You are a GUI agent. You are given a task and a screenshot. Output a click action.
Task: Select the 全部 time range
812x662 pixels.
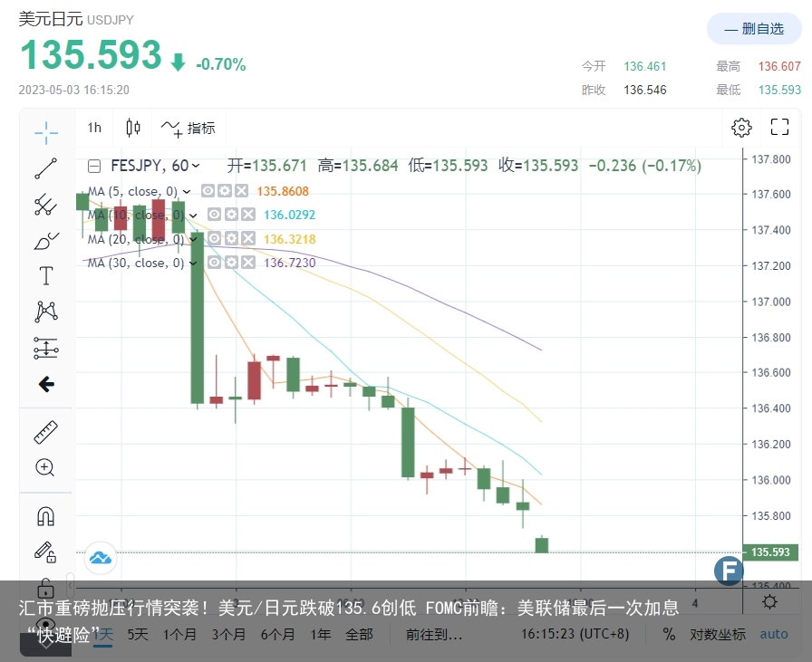click(x=359, y=634)
